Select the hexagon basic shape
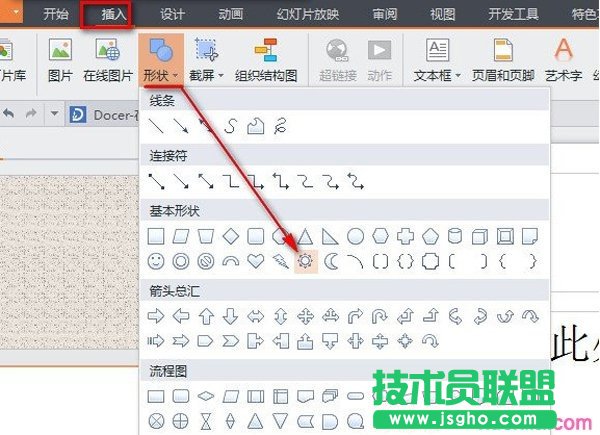The height and width of the screenshot is (435, 600). coord(380,236)
